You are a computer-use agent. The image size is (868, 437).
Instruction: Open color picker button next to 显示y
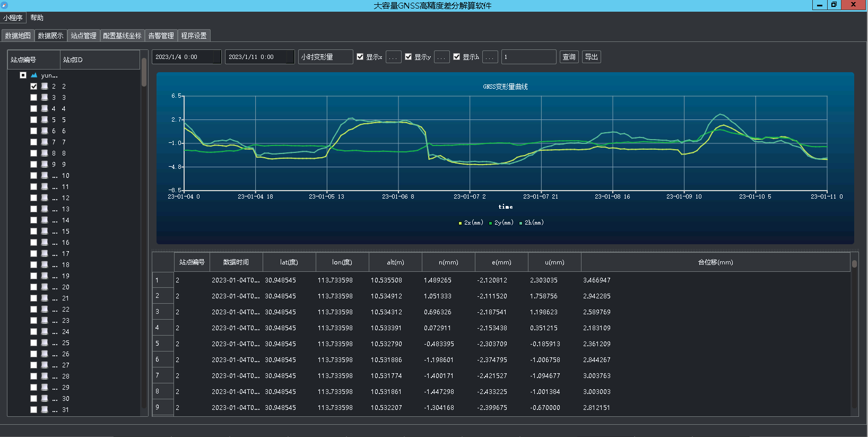(441, 57)
